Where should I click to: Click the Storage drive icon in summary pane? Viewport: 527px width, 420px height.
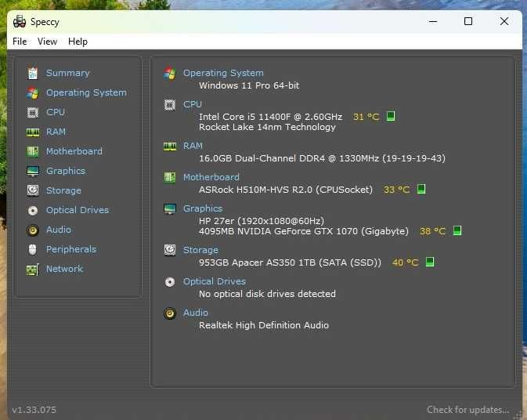click(x=170, y=250)
